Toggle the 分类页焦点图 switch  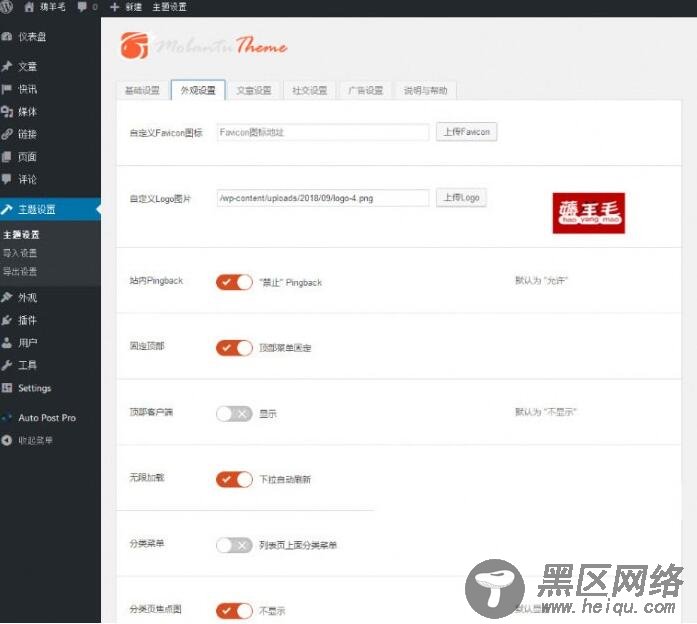[234, 611]
